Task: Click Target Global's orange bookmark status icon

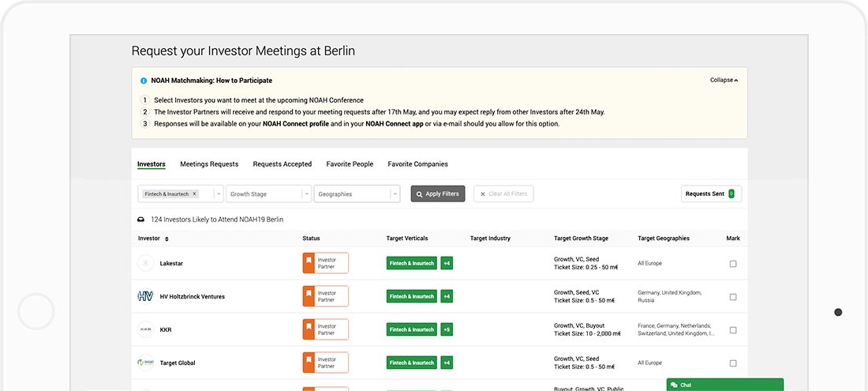Action: coord(309,363)
